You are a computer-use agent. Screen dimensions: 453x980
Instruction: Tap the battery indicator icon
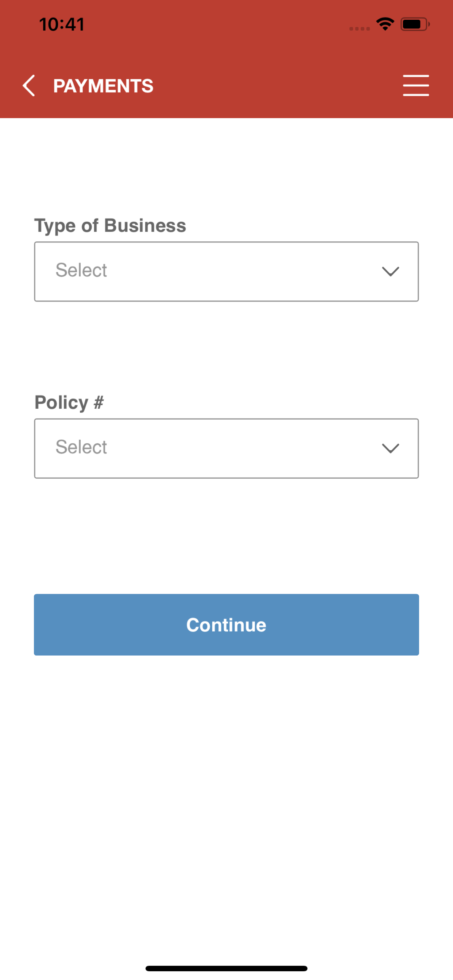415,24
